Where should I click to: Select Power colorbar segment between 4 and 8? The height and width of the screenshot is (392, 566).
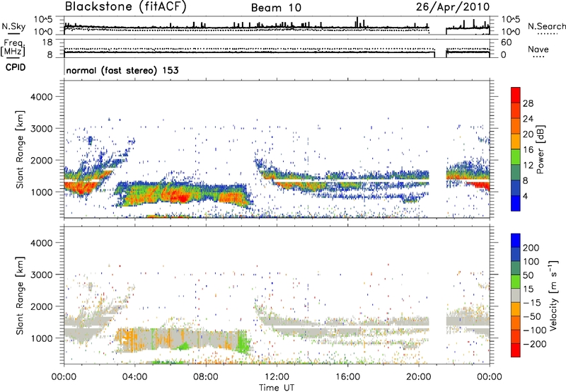(x=516, y=188)
